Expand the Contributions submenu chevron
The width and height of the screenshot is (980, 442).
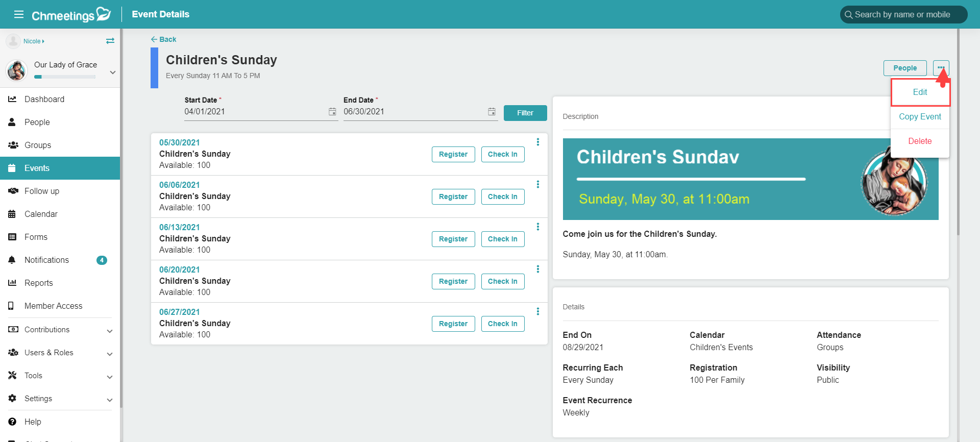pyautogui.click(x=110, y=331)
